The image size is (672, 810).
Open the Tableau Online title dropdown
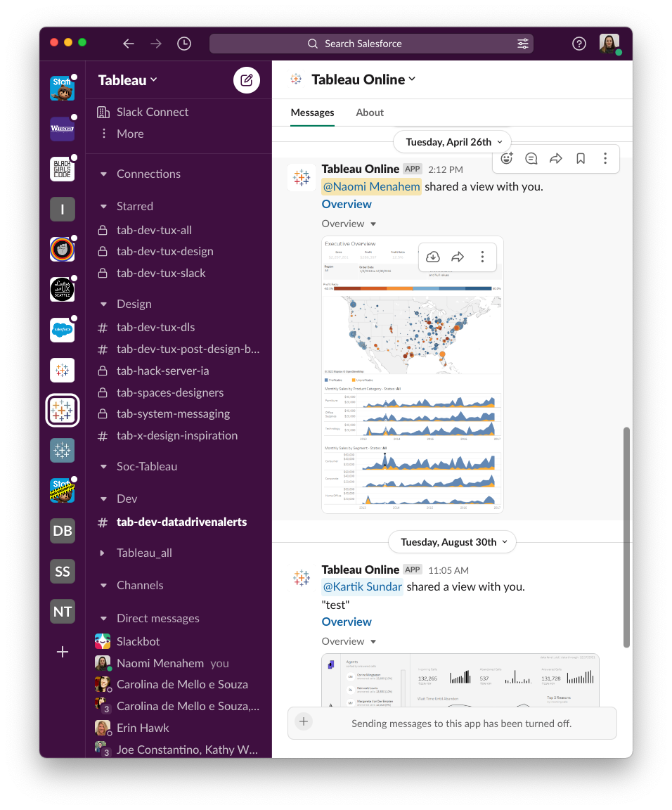pyautogui.click(x=363, y=79)
